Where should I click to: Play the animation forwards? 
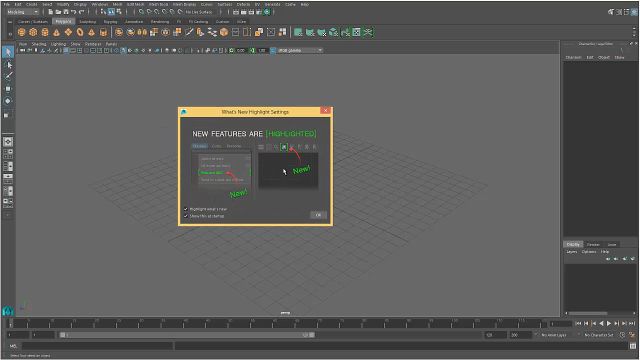coord(609,323)
